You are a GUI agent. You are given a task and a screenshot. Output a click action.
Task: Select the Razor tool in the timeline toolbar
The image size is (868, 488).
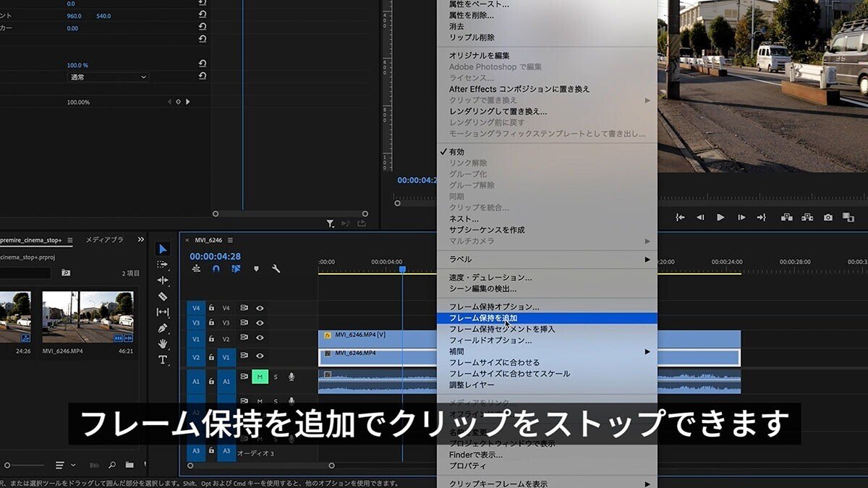(x=163, y=297)
